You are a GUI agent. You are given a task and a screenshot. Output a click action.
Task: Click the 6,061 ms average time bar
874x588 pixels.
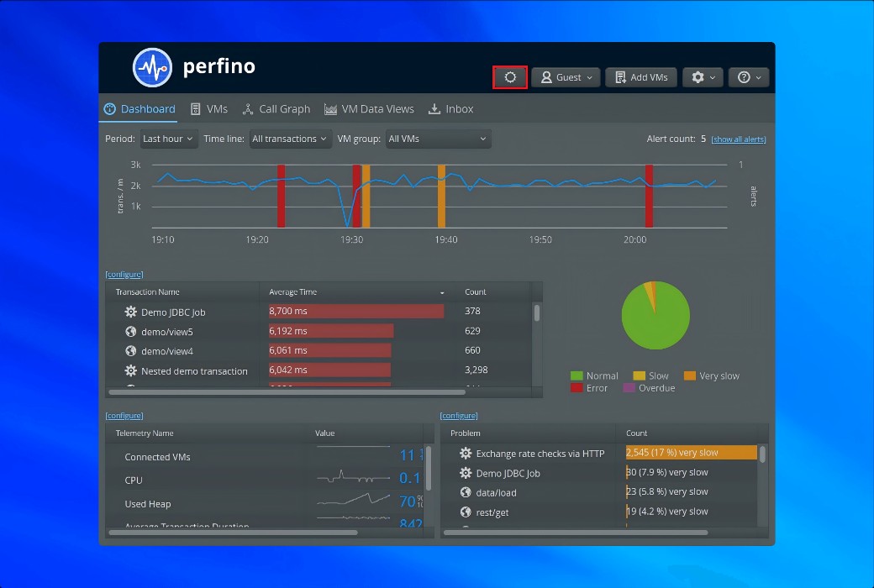[x=330, y=350]
